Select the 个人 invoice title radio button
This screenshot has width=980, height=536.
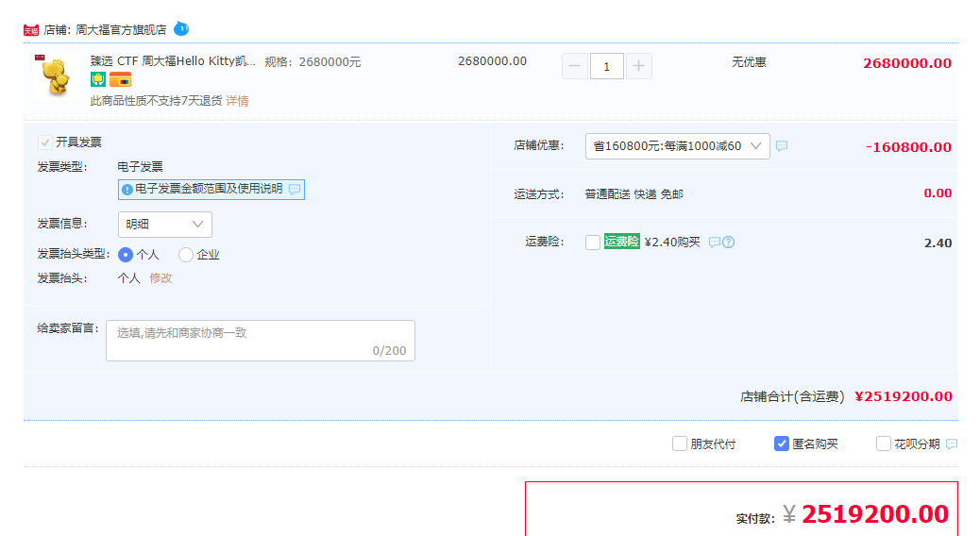coord(126,255)
